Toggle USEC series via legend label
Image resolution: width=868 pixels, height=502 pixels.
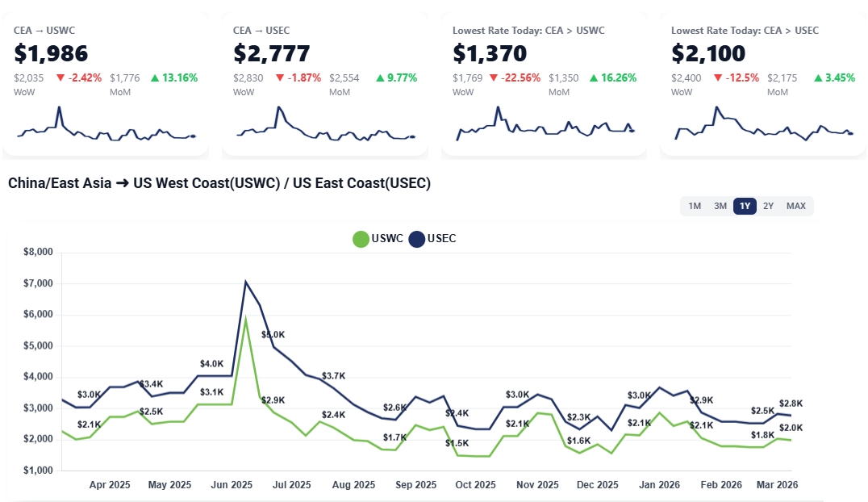click(441, 239)
